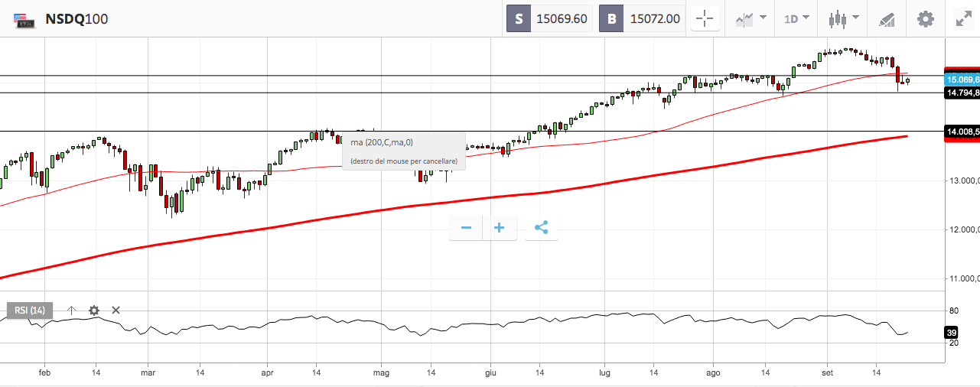Remove the RSI indicator panel
Viewport: 980px width, 387px height.
coord(116,311)
